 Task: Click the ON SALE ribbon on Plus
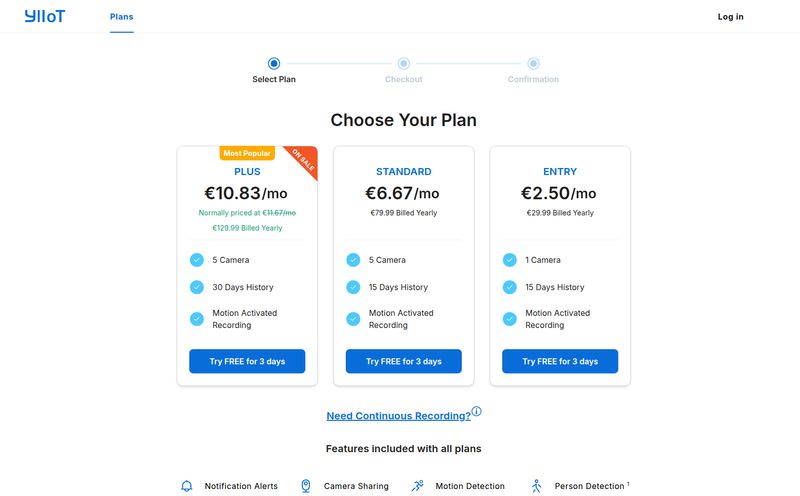point(304,160)
